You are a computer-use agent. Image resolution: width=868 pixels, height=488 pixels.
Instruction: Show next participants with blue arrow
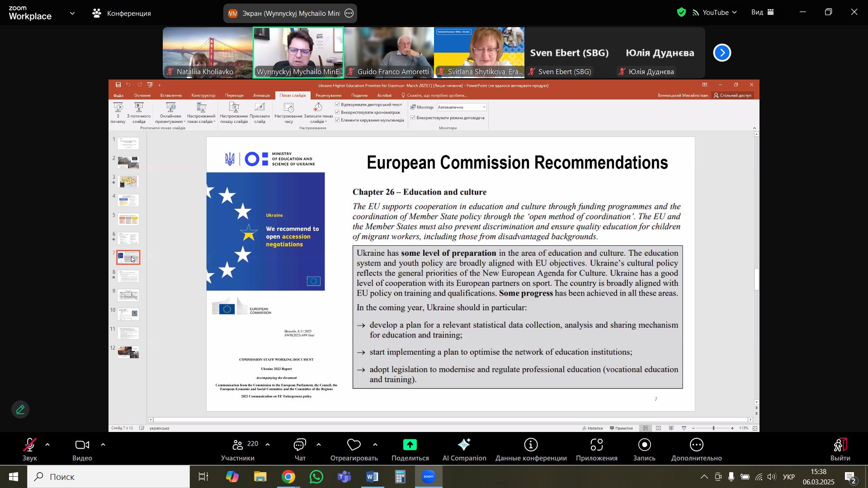click(722, 53)
